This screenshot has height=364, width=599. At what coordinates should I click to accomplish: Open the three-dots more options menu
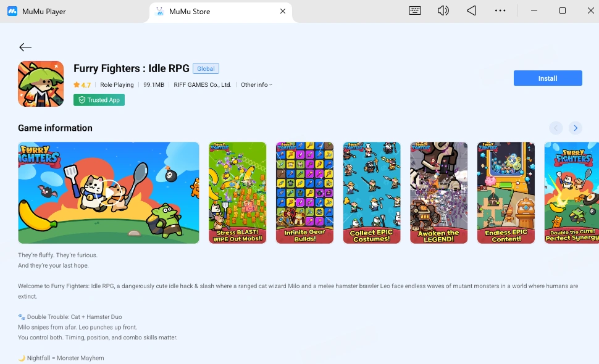tap(500, 10)
